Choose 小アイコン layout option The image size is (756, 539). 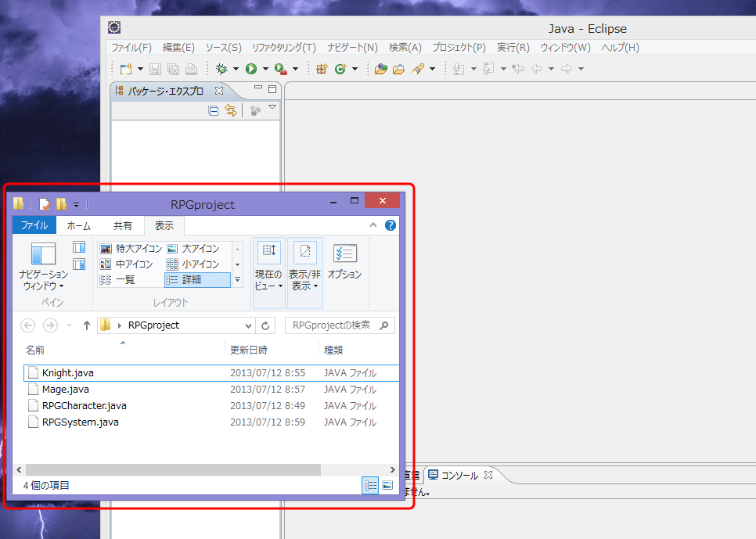[193, 264]
